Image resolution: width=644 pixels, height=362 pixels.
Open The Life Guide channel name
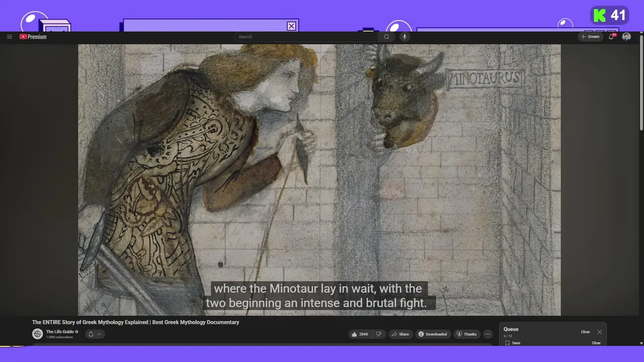pos(60,332)
